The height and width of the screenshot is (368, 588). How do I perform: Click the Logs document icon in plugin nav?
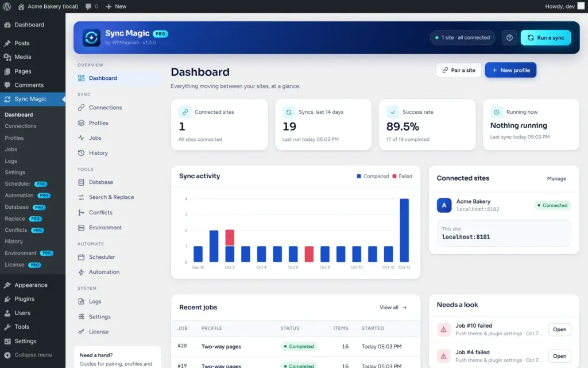81,301
